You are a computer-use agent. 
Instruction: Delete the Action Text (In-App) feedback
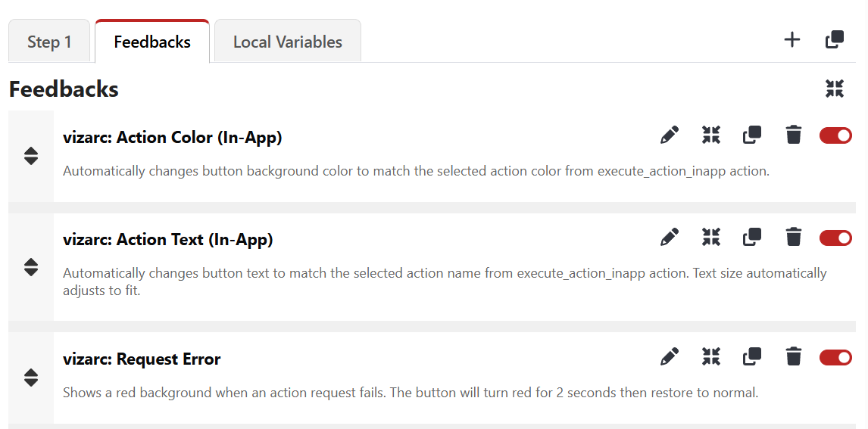pyautogui.click(x=793, y=238)
